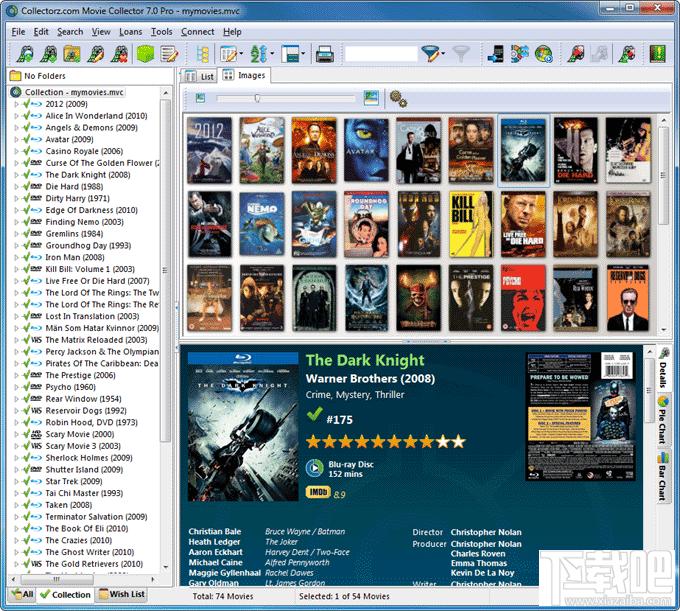Toggle the Wish List filter button
The image size is (680, 611).
coord(121,594)
